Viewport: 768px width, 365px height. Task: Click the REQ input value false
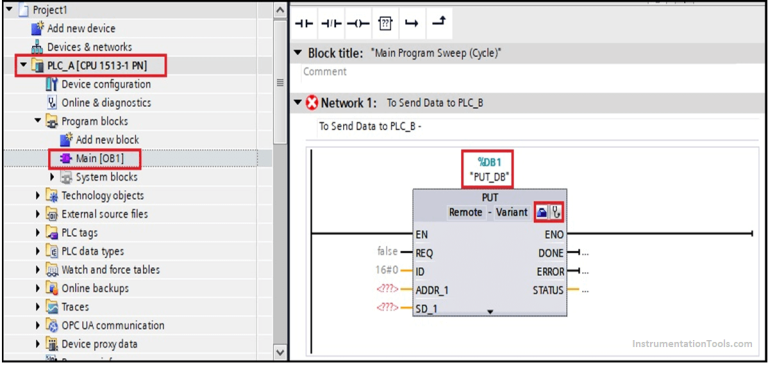coord(387,252)
